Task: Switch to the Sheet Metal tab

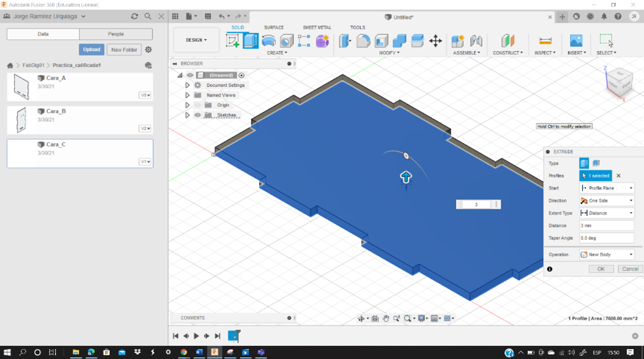Action: 317,27
